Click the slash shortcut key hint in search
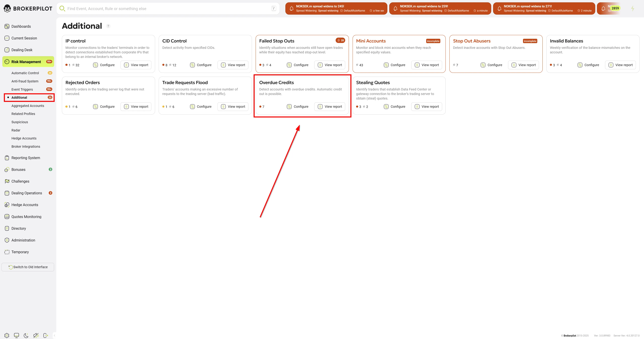Image resolution: width=644 pixels, height=339 pixels. [x=274, y=9]
